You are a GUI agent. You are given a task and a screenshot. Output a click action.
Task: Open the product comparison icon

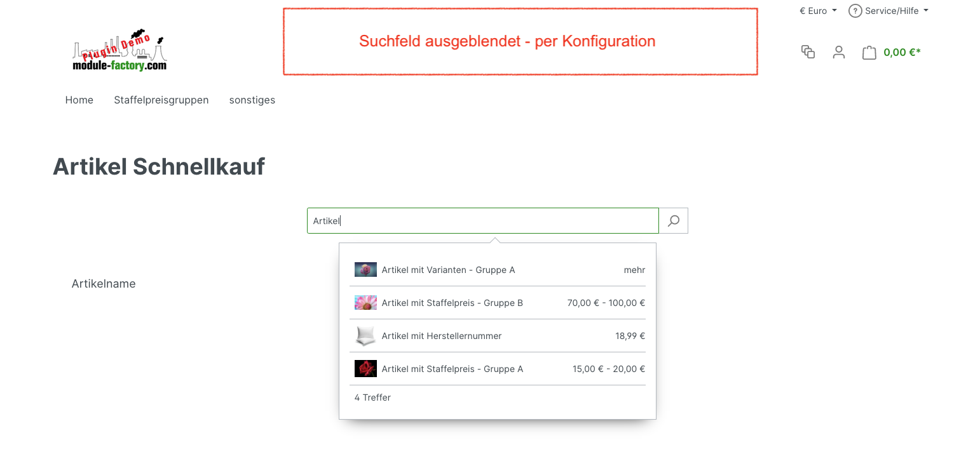tap(808, 52)
